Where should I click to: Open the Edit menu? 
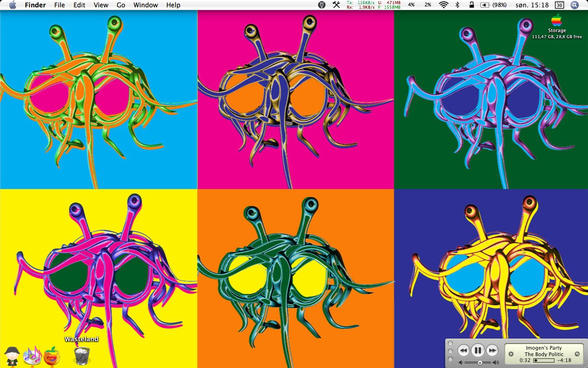pyautogui.click(x=79, y=5)
